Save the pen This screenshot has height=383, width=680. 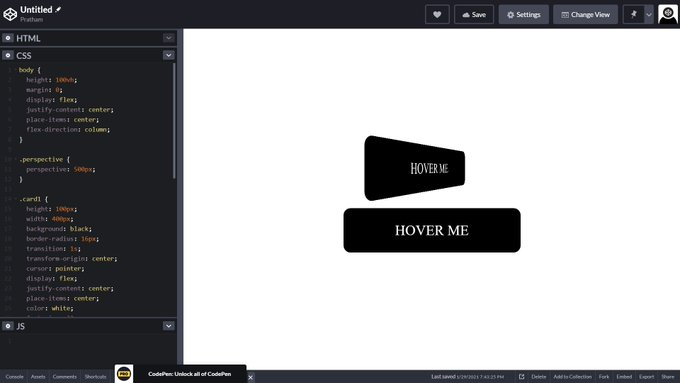tap(474, 14)
